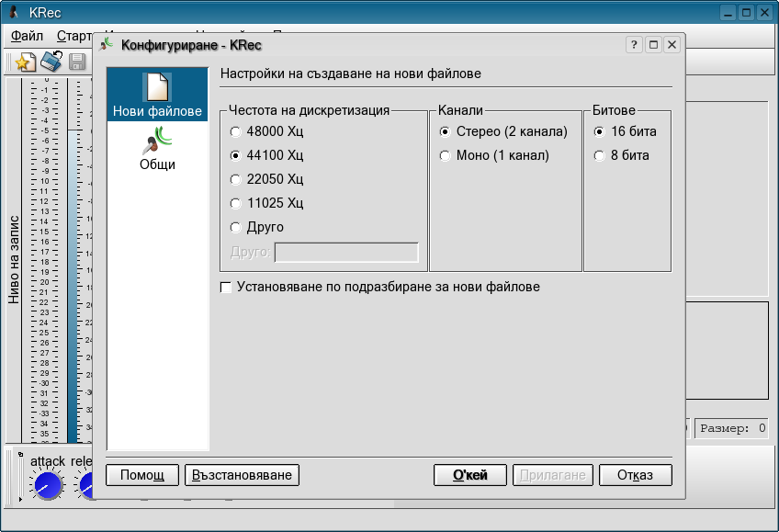Click the Save floppy disk icon
779x532 pixels.
click(x=77, y=62)
